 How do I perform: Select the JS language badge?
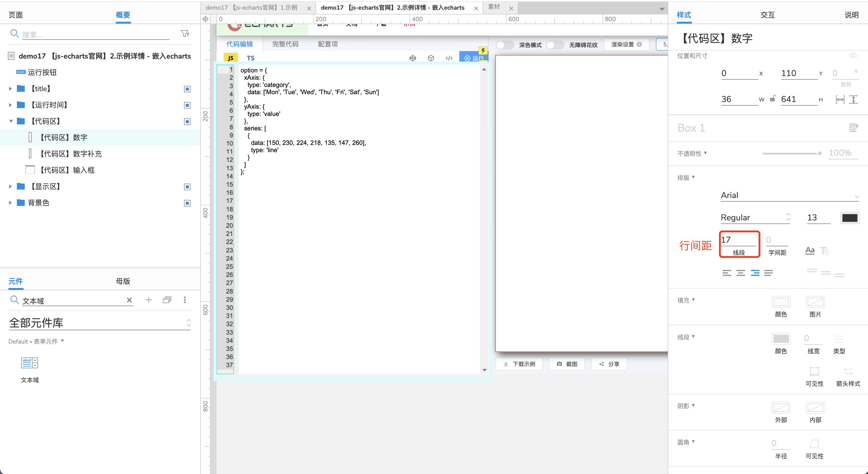(230, 58)
